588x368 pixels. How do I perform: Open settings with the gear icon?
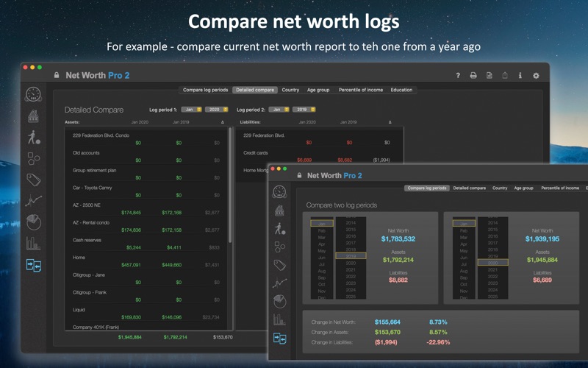[536, 76]
